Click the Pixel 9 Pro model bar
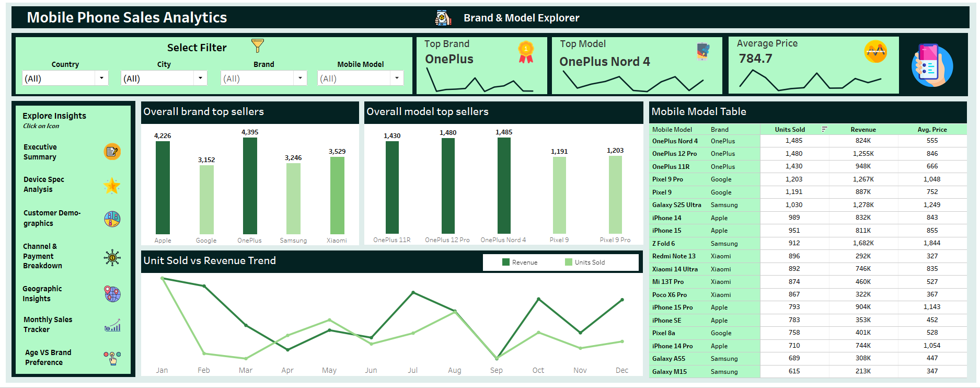The image size is (980, 388). coord(615,195)
